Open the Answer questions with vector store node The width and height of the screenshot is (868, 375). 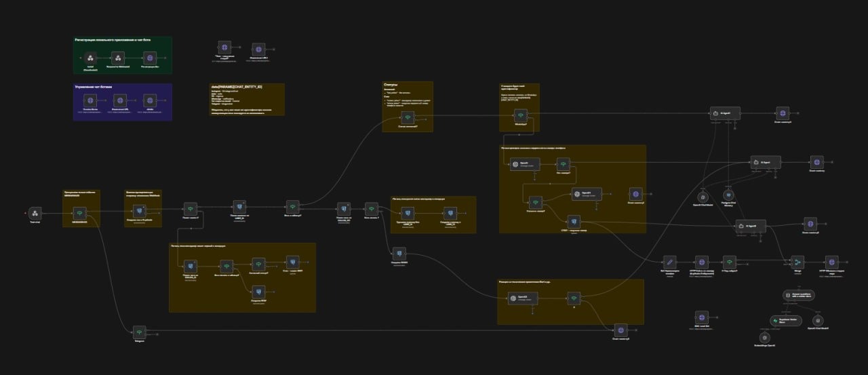point(796,295)
